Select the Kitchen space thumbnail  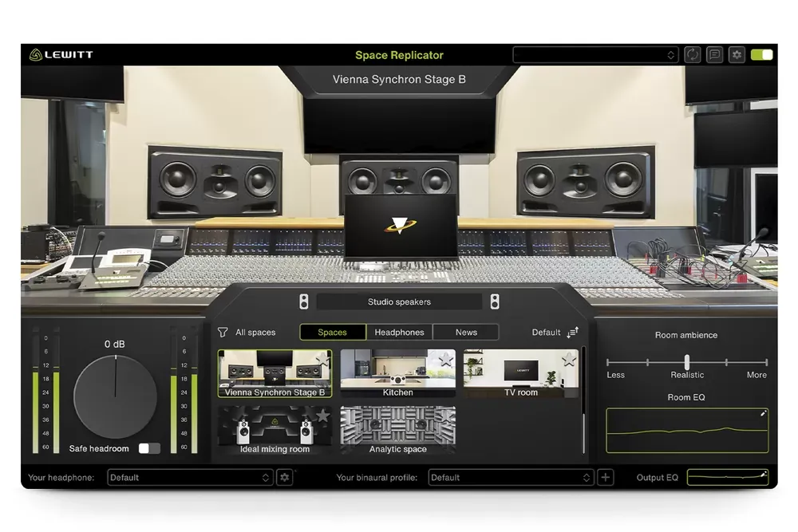[398, 373]
